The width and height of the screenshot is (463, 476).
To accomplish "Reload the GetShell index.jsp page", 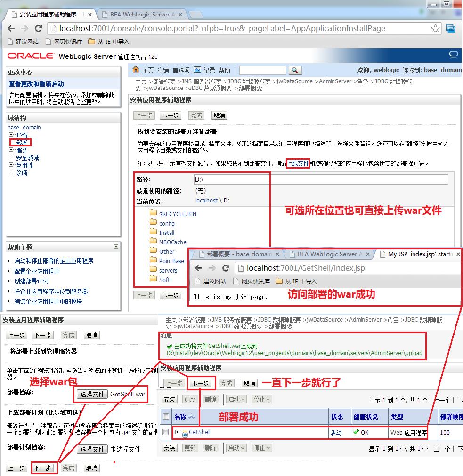I will pyautogui.click(x=226, y=268).
